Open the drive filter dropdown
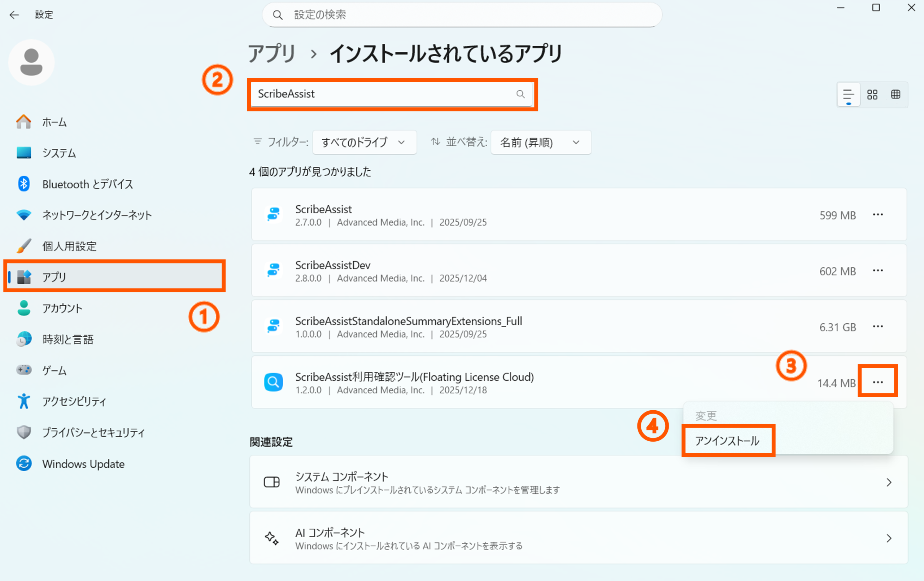 pyautogui.click(x=364, y=143)
